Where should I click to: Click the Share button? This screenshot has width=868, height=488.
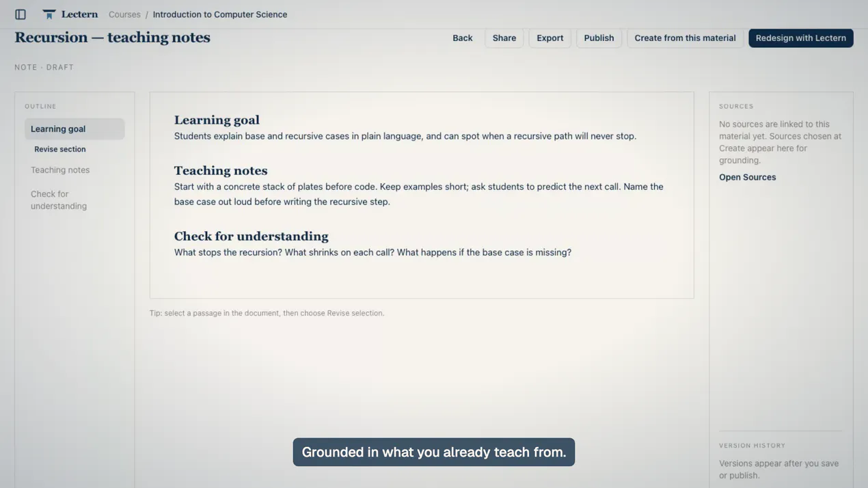(504, 38)
